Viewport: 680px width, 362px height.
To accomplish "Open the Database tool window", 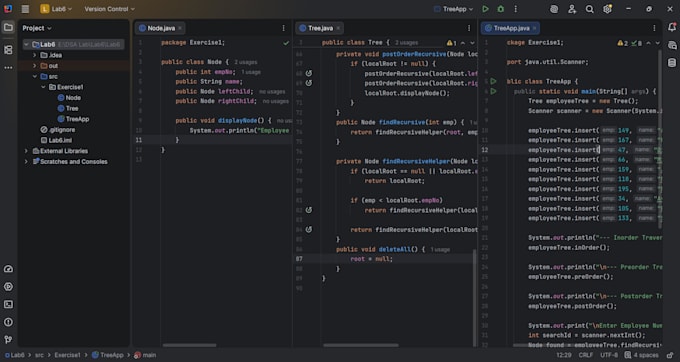I will pyautogui.click(x=672, y=63).
